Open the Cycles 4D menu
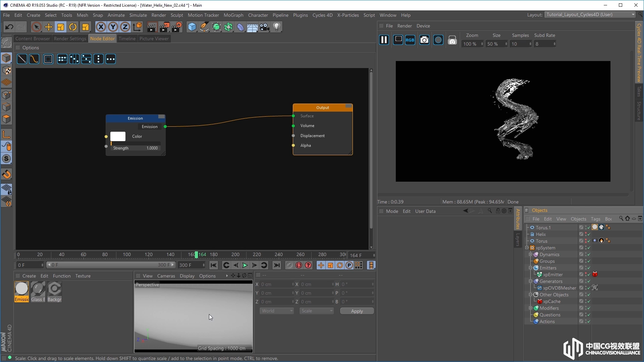The image size is (644, 362). (322, 15)
